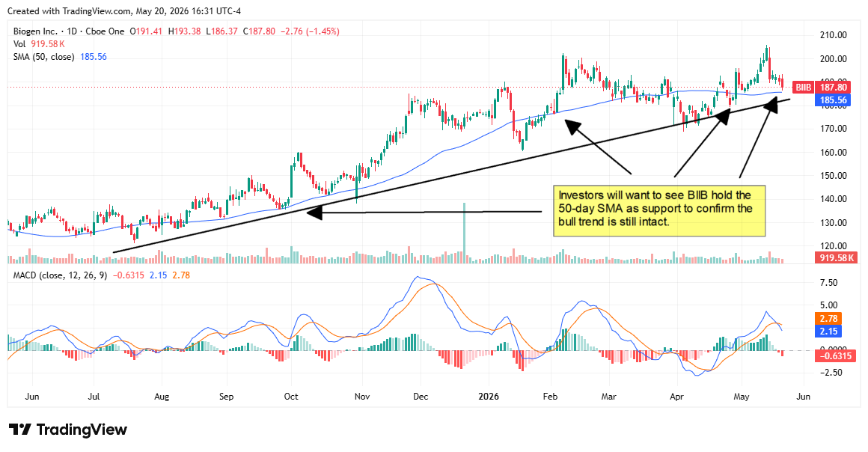Click the 140.00 price axis label
This screenshot has width=868, height=452.
tap(833, 199)
